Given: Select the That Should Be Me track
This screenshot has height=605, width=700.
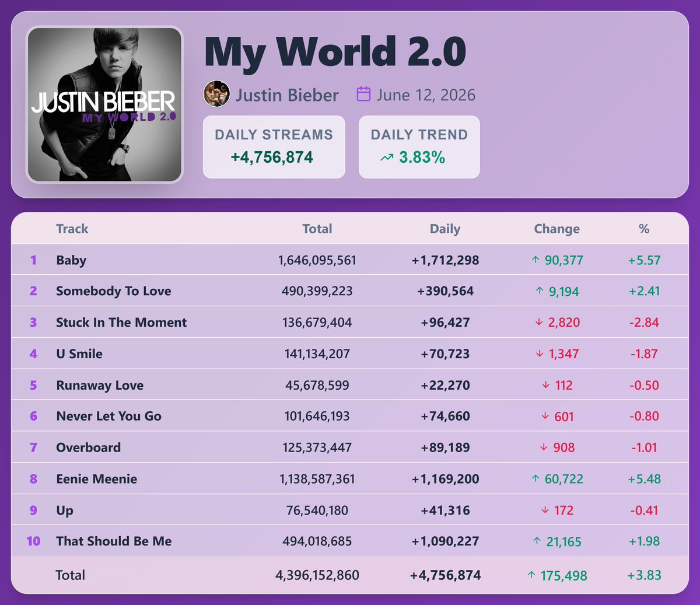Looking at the screenshot, I should 114,541.
